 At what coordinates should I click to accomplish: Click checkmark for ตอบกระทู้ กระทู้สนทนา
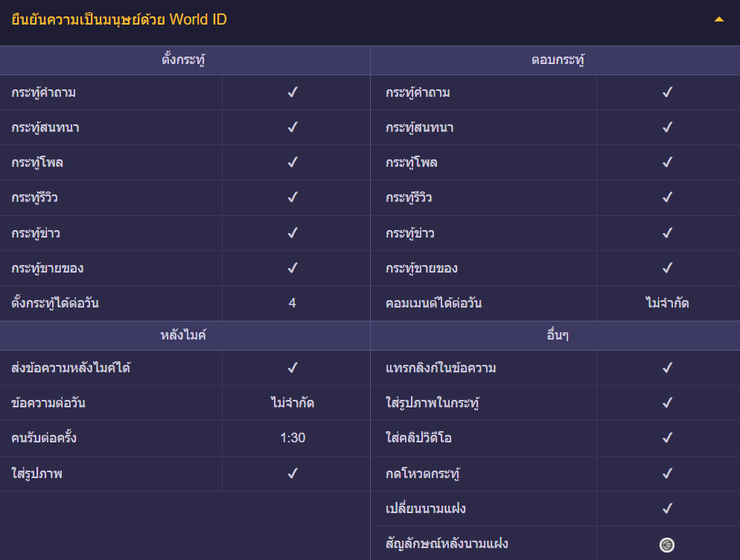(667, 127)
